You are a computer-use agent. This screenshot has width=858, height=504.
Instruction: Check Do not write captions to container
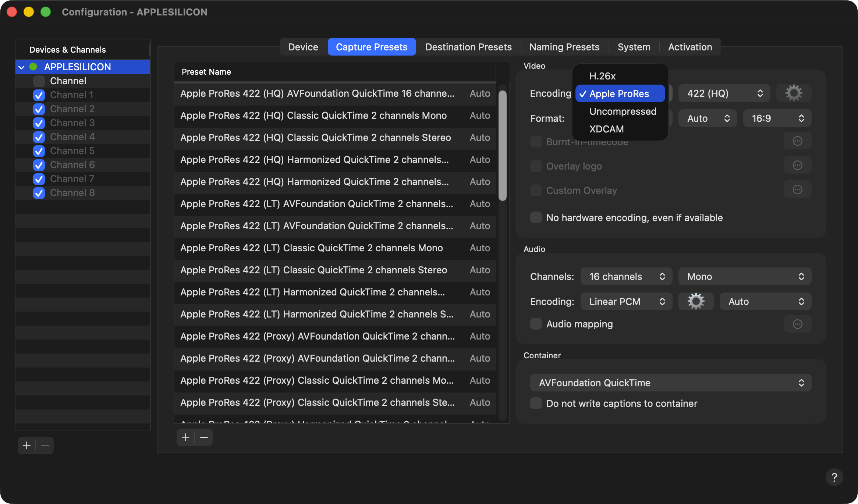click(x=536, y=404)
